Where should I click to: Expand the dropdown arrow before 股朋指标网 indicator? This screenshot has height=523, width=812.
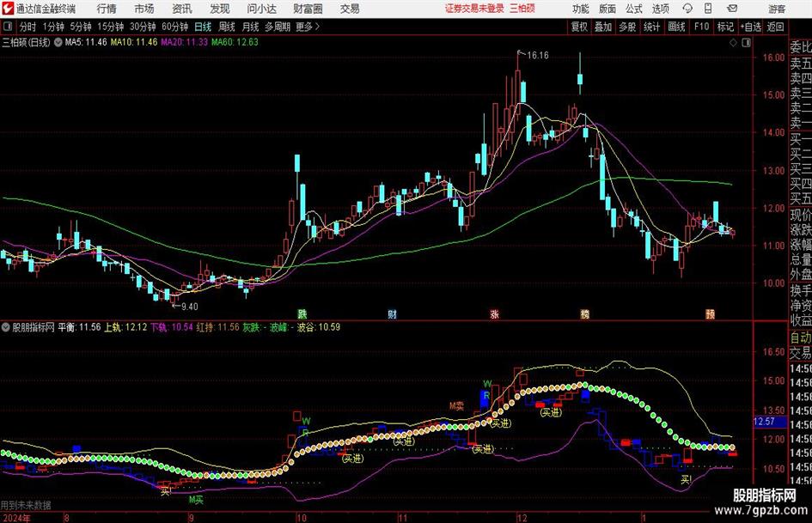(x=6, y=327)
